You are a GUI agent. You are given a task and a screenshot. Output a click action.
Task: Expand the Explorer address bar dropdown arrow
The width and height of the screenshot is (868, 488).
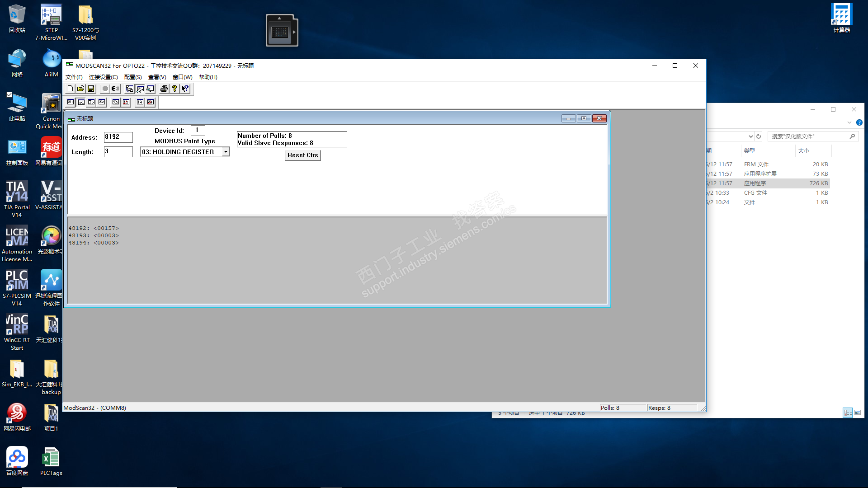tap(750, 136)
